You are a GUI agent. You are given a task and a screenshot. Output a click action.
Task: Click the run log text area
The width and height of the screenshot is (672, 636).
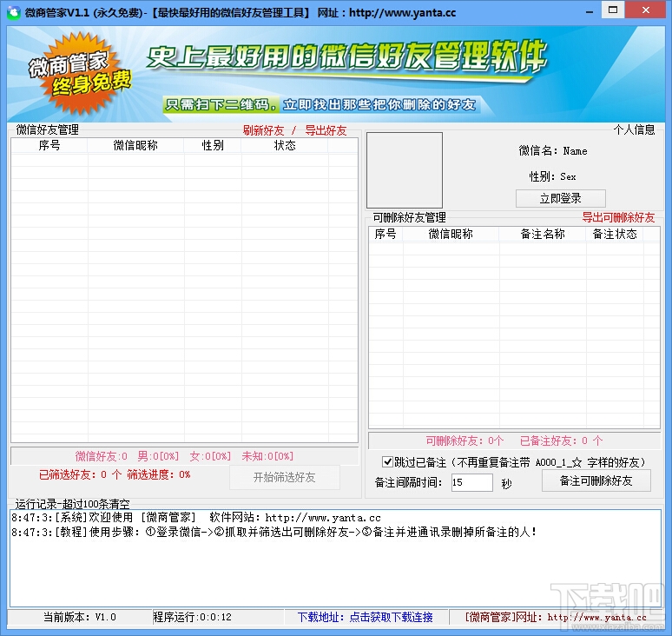(336, 558)
